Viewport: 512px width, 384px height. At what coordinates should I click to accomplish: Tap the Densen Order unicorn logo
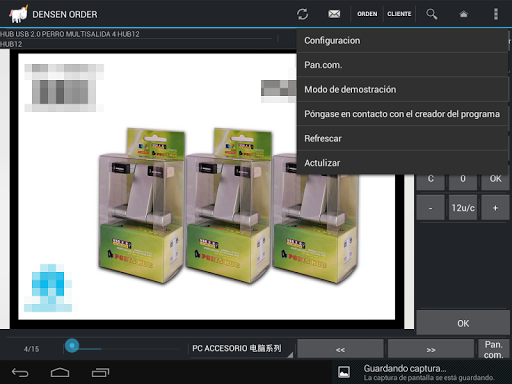(18, 14)
